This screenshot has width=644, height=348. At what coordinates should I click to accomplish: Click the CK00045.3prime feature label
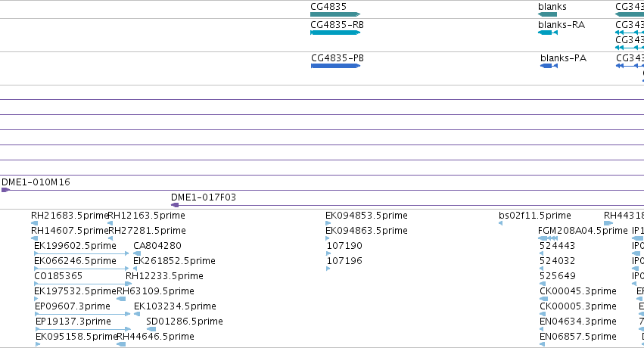click(578, 291)
